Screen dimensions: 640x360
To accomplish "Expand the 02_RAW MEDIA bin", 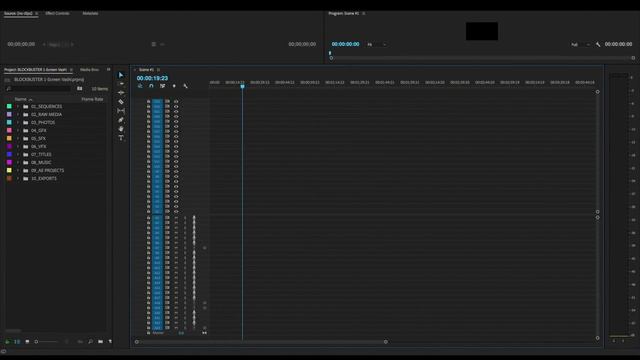I will coord(18,114).
